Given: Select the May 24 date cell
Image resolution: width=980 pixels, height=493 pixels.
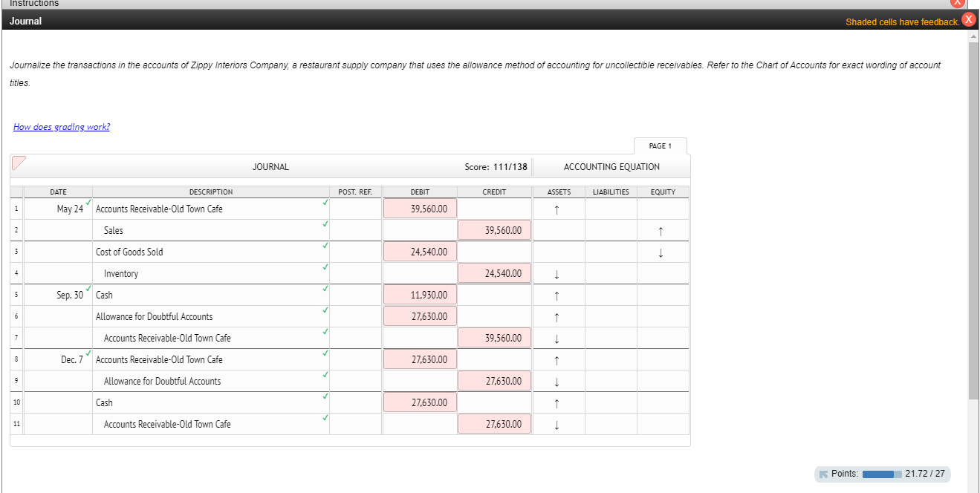Looking at the screenshot, I should 58,209.
